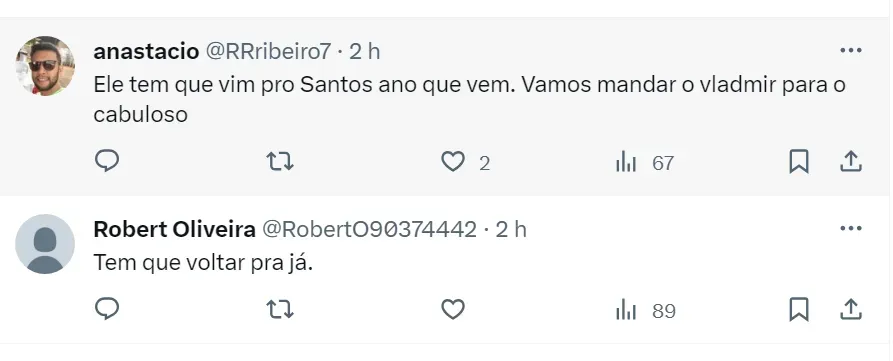Open the tweet text "Tem que voltar pra já."

pos(204,263)
